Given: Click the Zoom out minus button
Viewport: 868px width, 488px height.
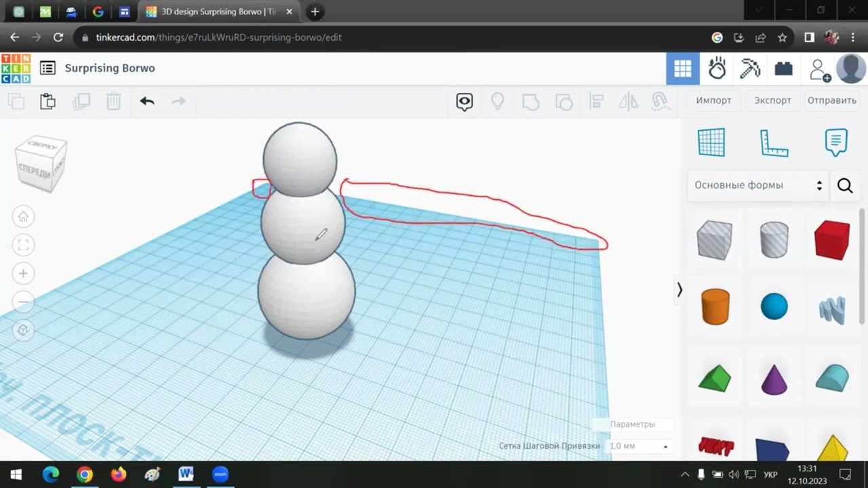Looking at the screenshot, I should coord(23,302).
